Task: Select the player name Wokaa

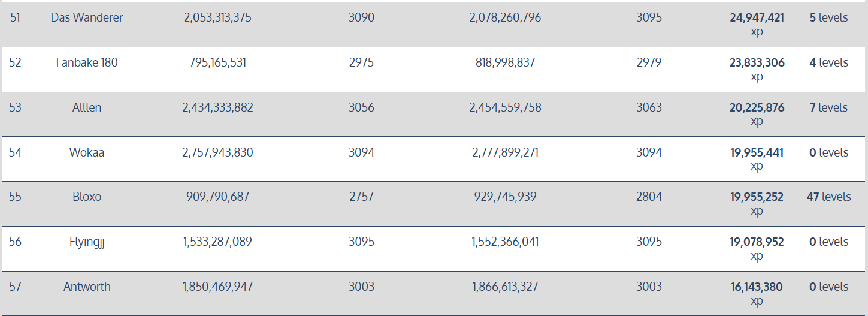Action: [x=87, y=152]
